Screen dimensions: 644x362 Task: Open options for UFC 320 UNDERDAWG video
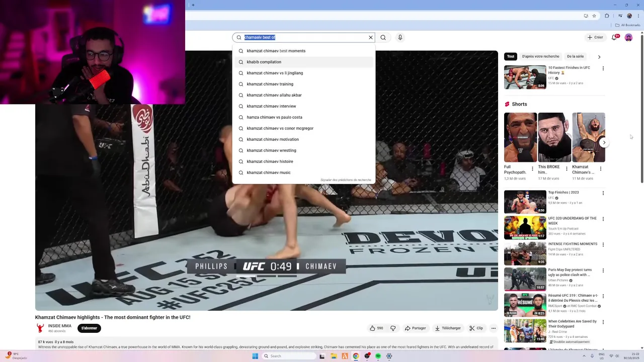tap(603, 219)
